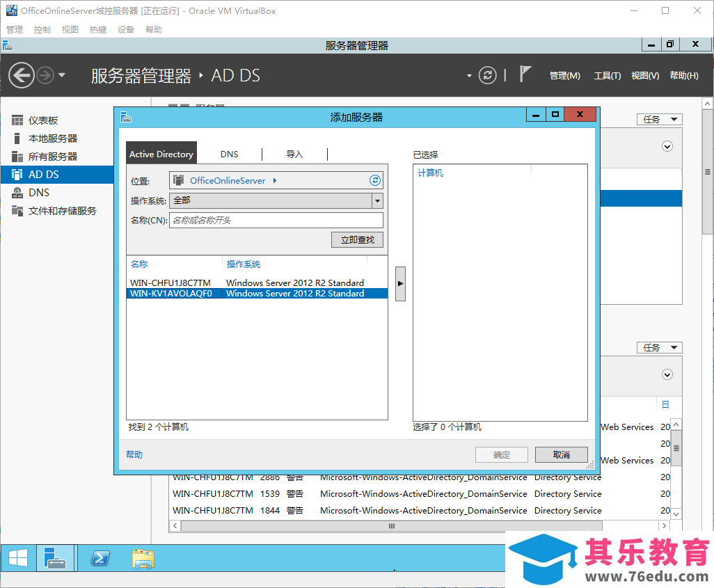Open the notifications flag icon
714x588 pixels.
525,74
